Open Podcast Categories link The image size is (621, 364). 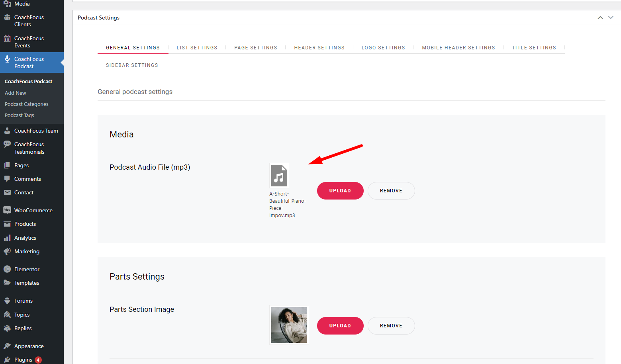click(x=27, y=104)
